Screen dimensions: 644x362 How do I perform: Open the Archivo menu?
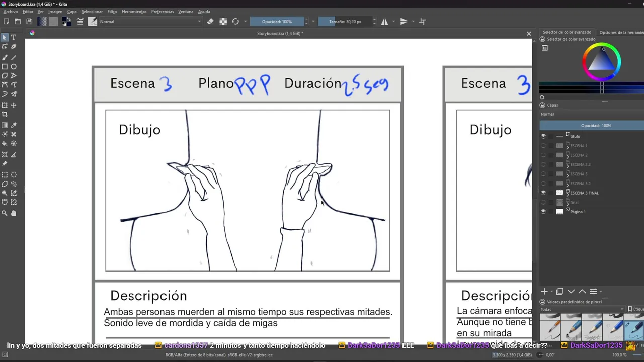11,12
